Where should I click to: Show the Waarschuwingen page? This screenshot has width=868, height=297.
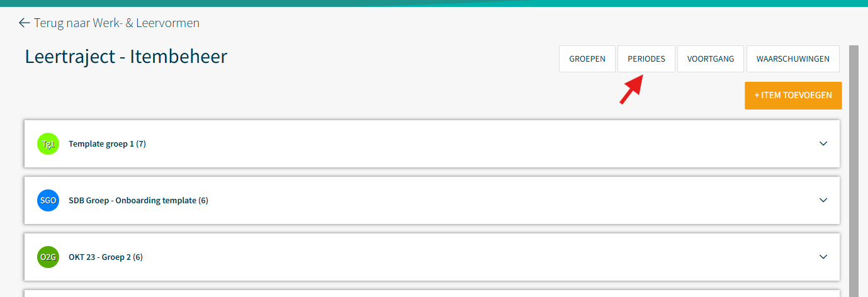pyautogui.click(x=792, y=59)
